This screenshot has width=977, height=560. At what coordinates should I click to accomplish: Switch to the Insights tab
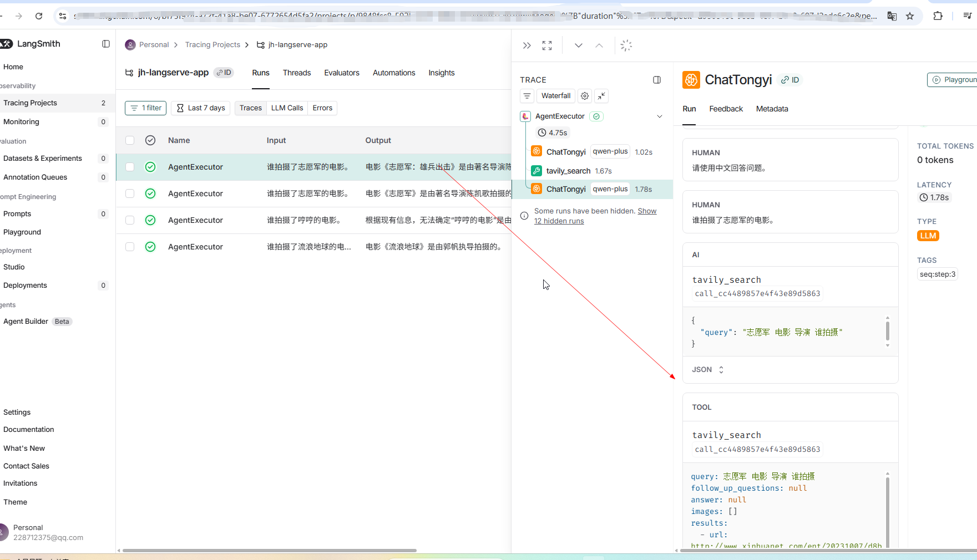[442, 73]
